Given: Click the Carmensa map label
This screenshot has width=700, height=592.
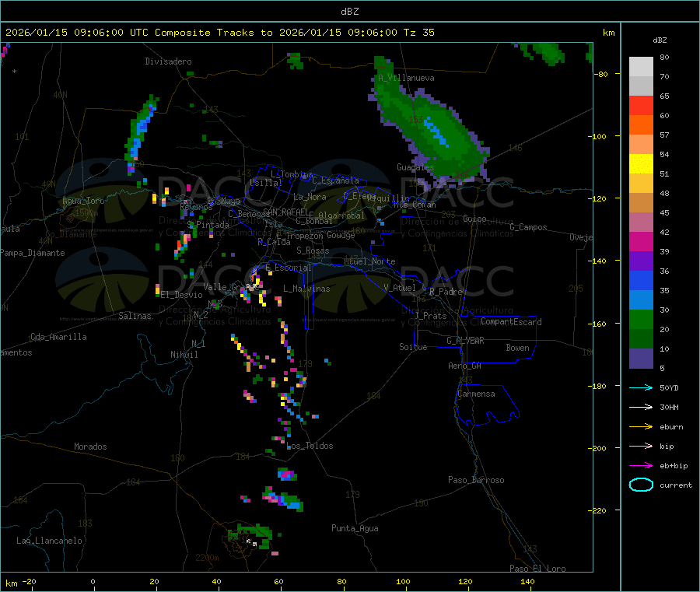Looking at the screenshot, I should 476,394.
